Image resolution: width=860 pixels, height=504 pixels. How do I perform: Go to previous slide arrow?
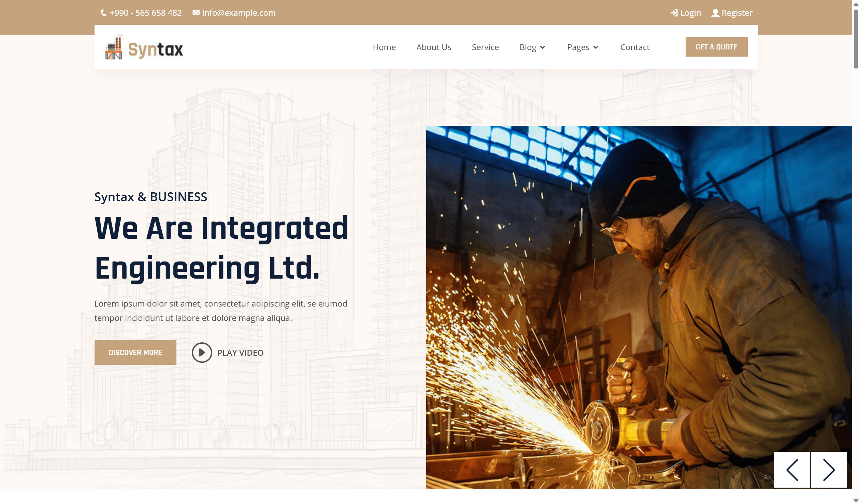792,470
